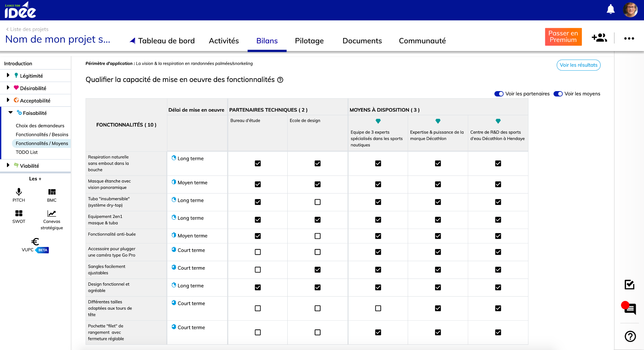Open the three-dots more options menu
Viewport: 644px width, 350px height.
(629, 38)
